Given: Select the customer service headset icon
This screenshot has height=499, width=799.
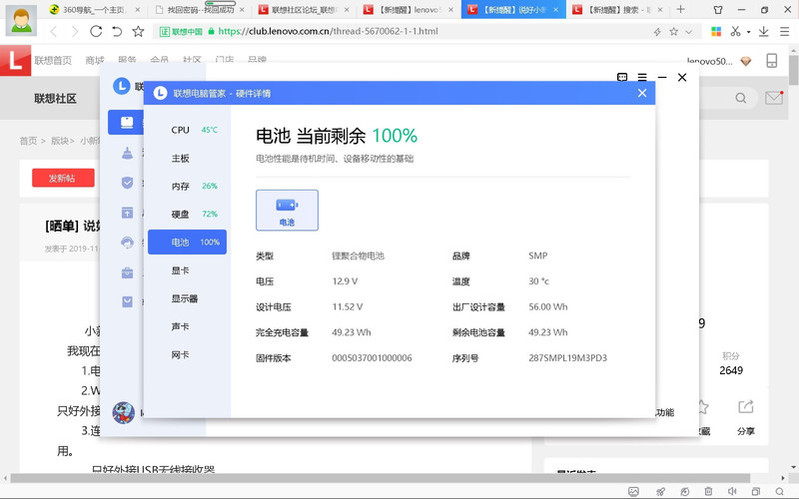Looking at the screenshot, I should click(x=127, y=243).
